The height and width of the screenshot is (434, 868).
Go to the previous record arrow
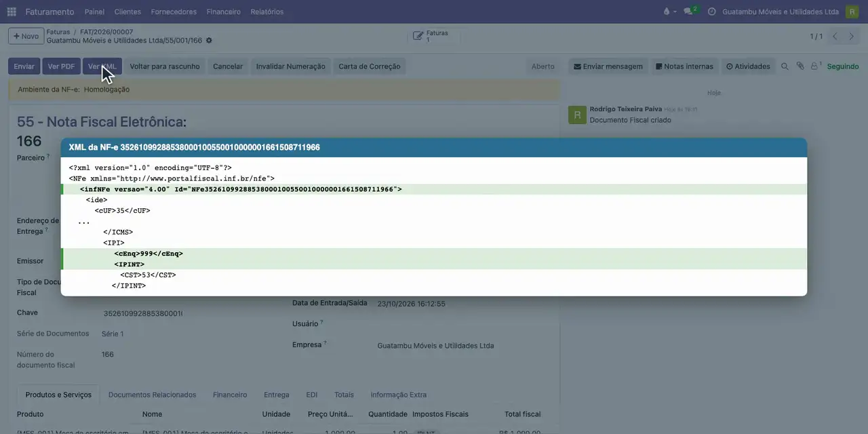click(x=835, y=36)
